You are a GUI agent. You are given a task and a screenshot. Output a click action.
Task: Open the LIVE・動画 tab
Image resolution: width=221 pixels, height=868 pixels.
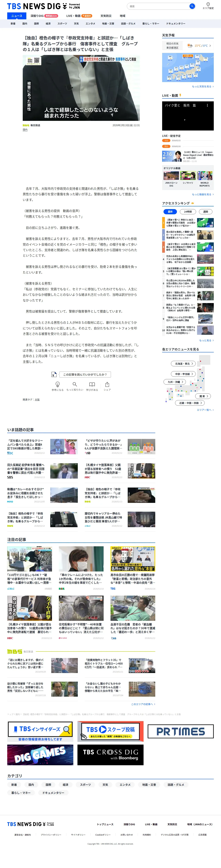pos(79,16)
